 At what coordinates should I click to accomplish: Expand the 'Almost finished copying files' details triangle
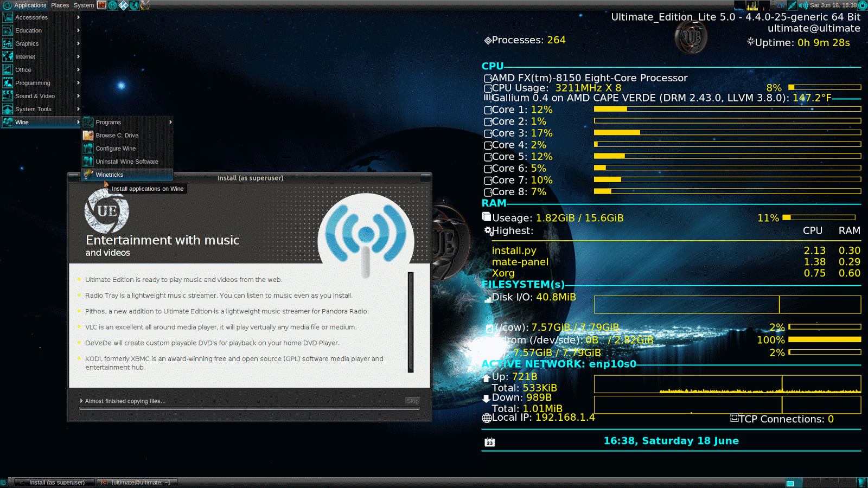pyautogui.click(x=81, y=401)
